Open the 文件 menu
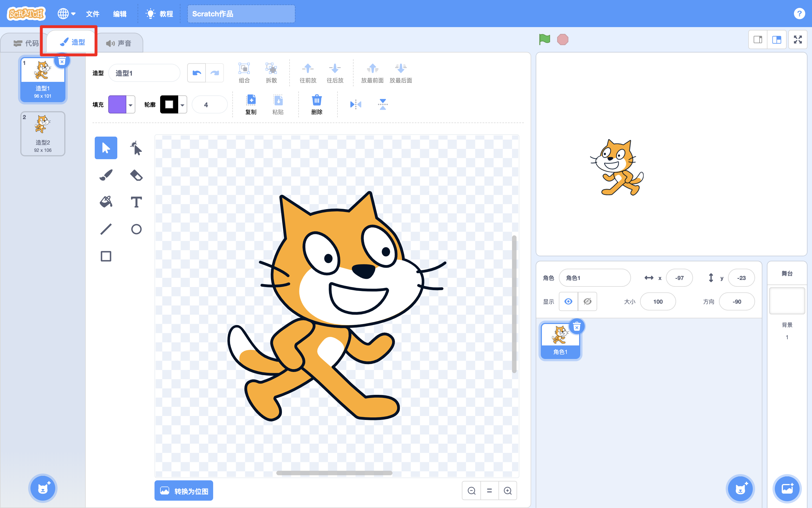The width and height of the screenshot is (812, 508). pos(92,14)
